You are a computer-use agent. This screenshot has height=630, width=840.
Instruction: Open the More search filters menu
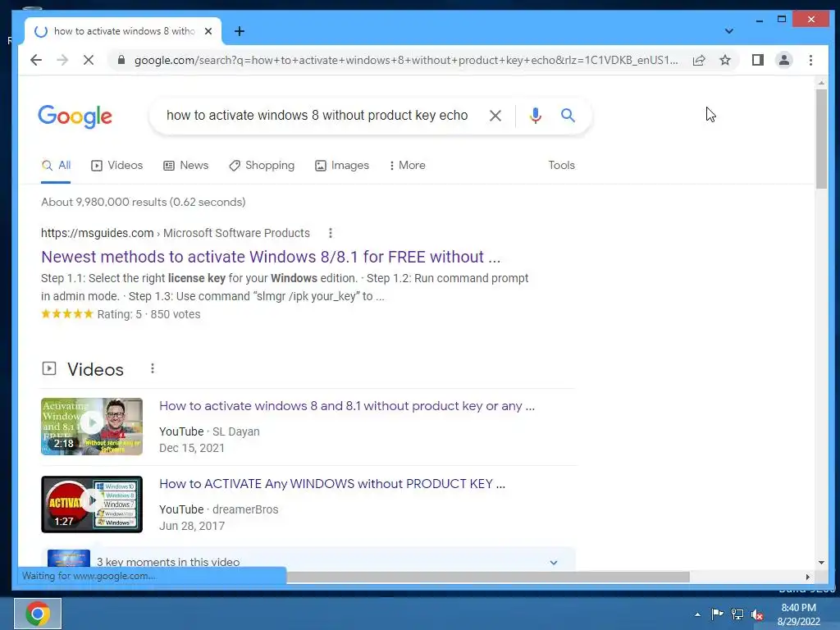pyautogui.click(x=407, y=165)
